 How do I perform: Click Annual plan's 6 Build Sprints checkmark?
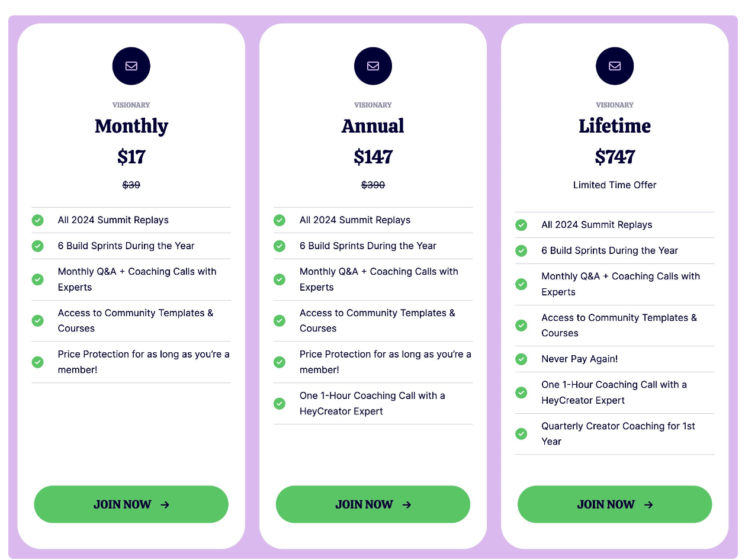(280, 246)
